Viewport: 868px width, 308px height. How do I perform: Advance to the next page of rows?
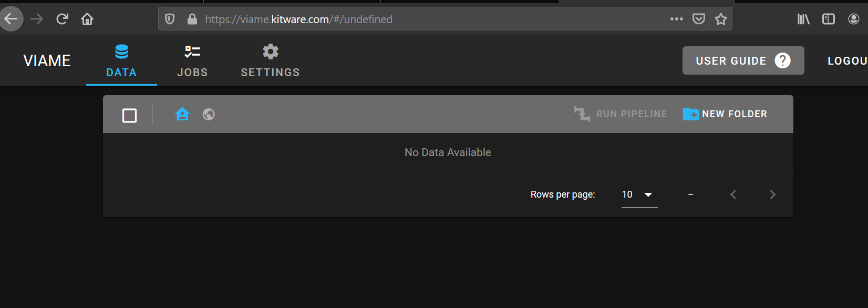[772, 194]
